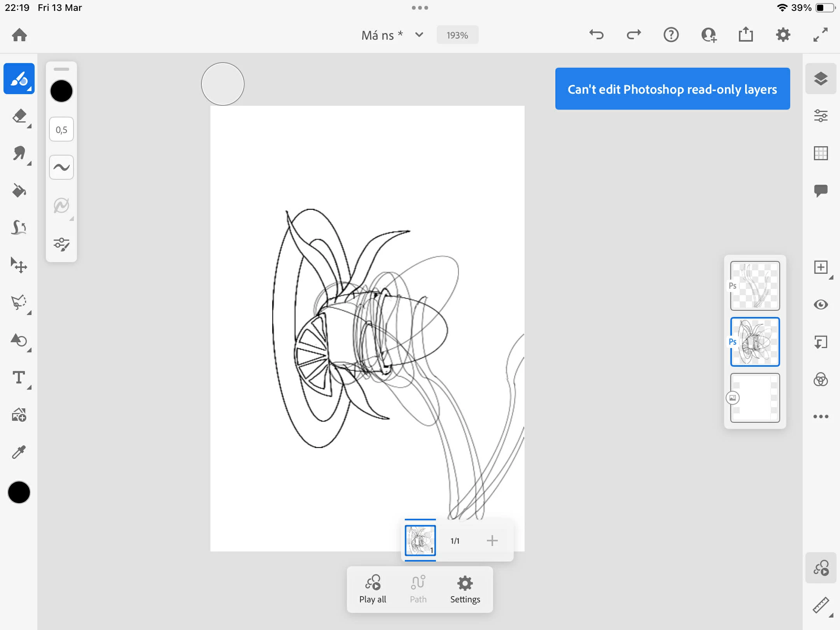840x630 pixels.
Task: Select the Transform move tool
Action: click(x=19, y=265)
